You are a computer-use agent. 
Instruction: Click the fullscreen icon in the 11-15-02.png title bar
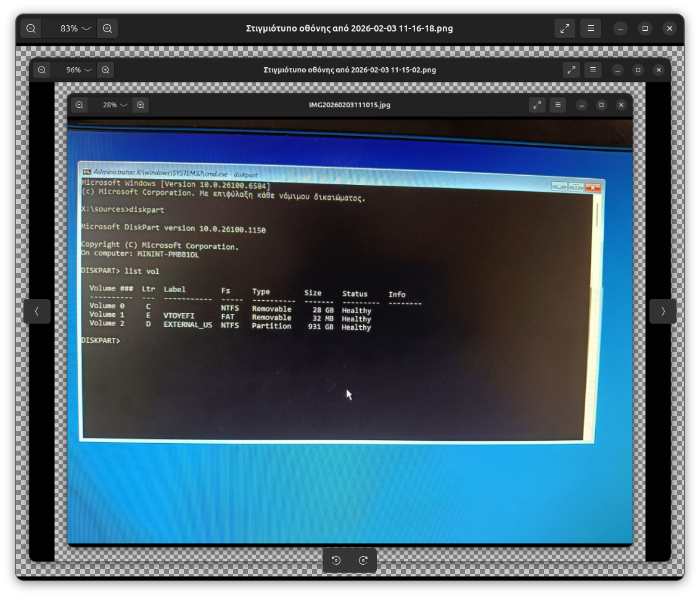571,70
